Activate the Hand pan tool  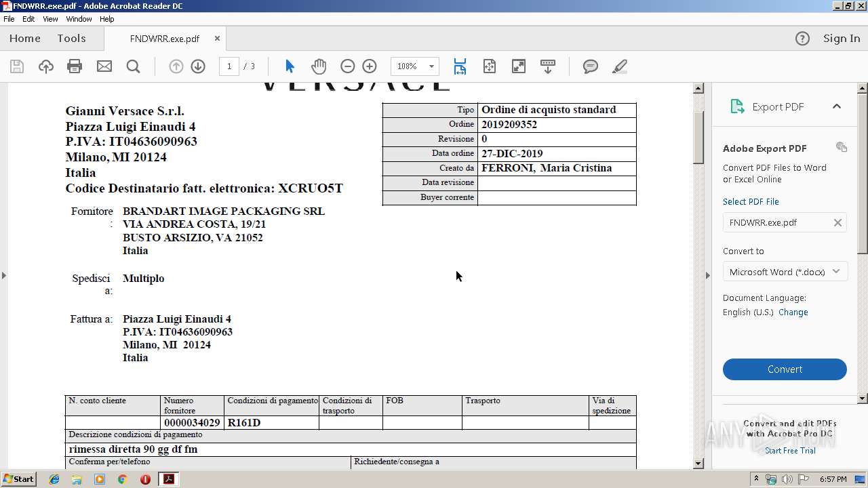coord(319,66)
